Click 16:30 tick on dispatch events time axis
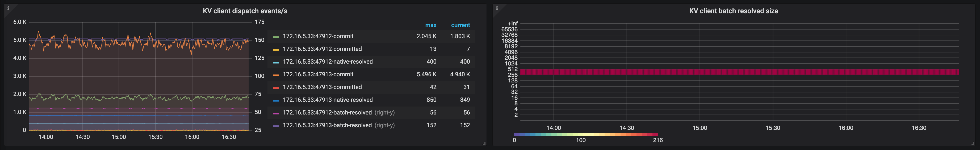This screenshot has width=980, height=150. click(229, 137)
